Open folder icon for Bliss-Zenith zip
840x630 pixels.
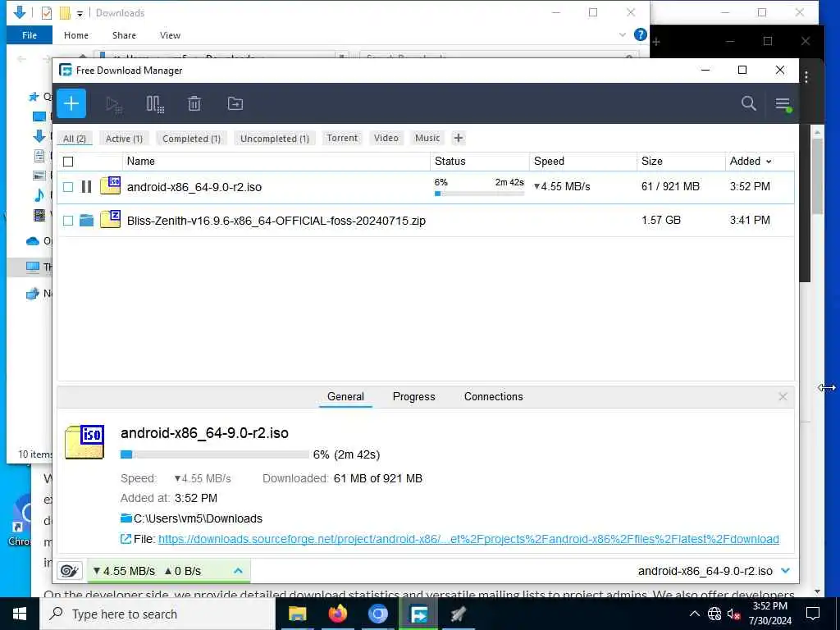86,220
